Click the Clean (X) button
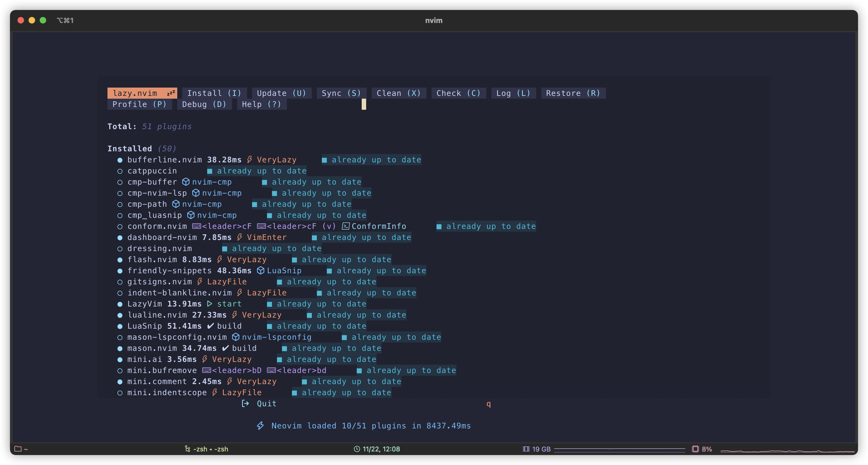This screenshot has height=465, width=868. [398, 93]
